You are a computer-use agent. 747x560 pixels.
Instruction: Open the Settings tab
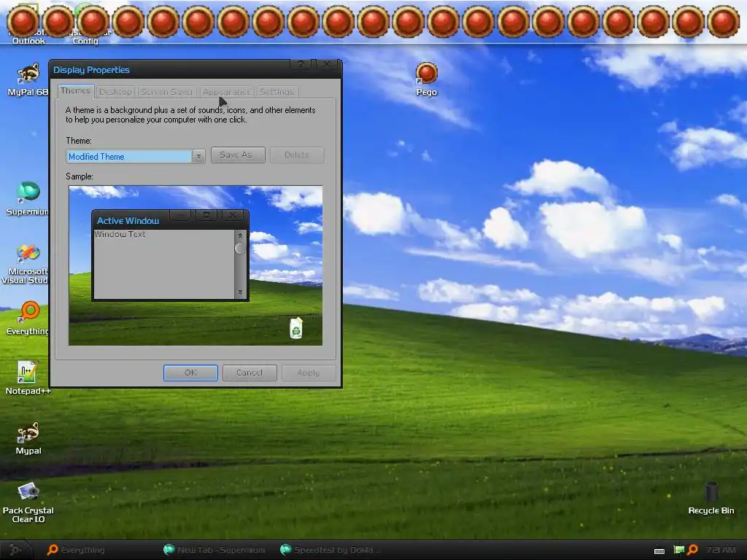[x=276, y=91]
